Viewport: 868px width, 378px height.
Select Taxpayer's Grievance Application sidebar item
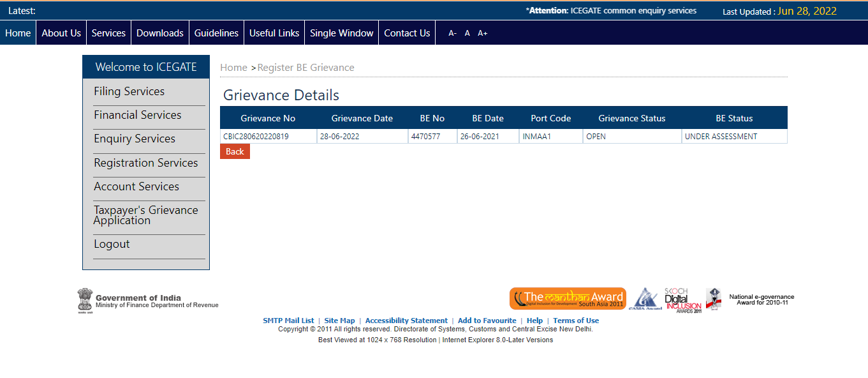[x=145, y=215]
